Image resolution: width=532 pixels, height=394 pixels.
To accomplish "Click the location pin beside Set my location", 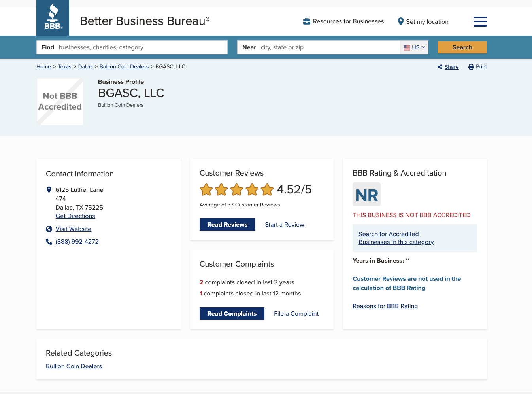I will 400,21.
